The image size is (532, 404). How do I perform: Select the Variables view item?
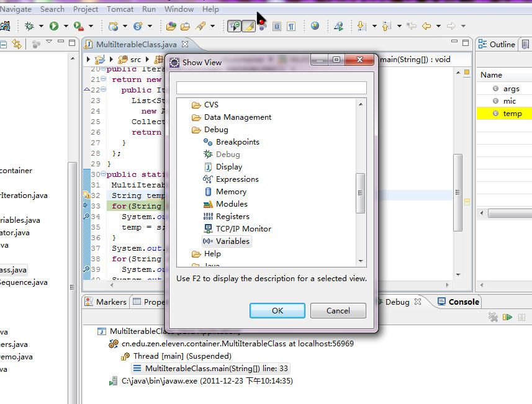232,241
